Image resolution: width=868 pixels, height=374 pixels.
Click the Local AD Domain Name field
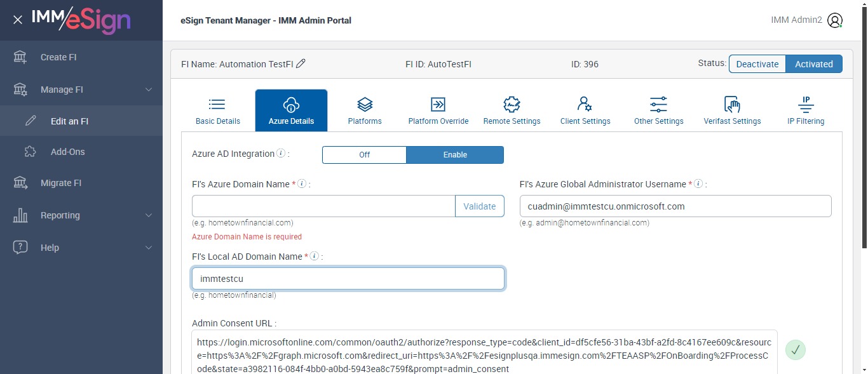348,278
